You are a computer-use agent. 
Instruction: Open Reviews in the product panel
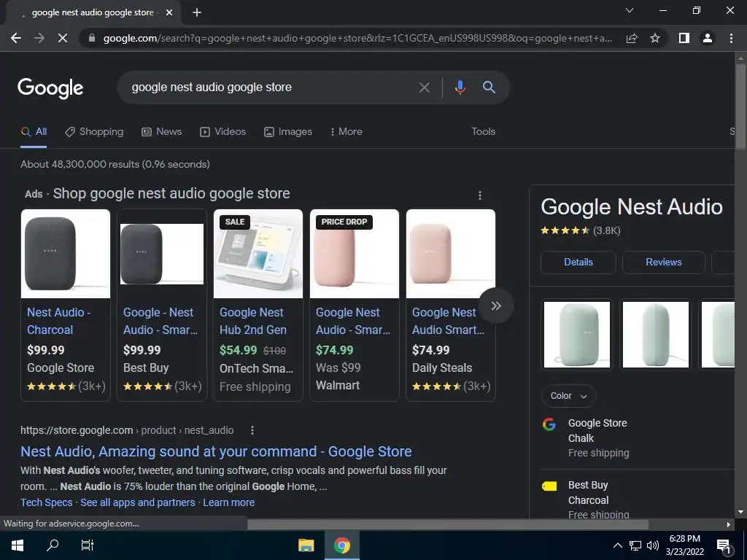tap(664, 262)
